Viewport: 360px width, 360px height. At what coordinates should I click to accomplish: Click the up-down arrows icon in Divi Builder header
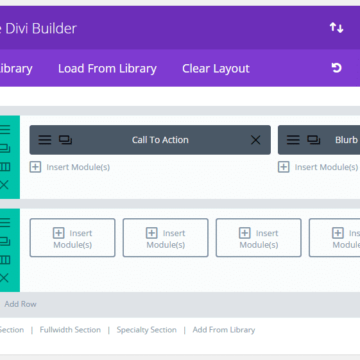pyautogui.click(x=336, y=28)
